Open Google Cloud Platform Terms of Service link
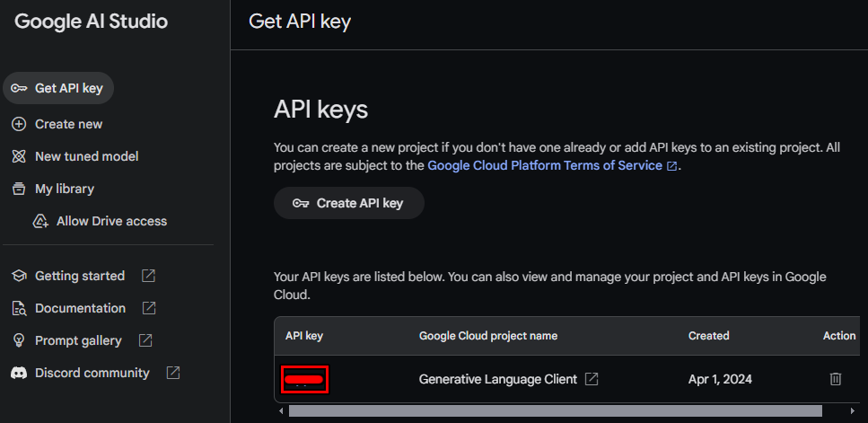868x423 pixels. pyautogui.click(x=545, y=165)
